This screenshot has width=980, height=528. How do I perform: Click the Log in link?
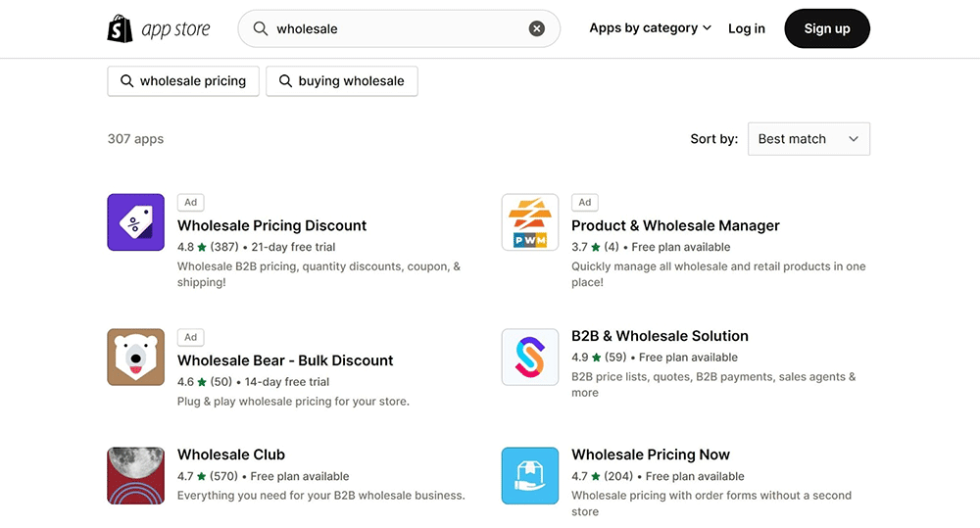click(746, 28)
